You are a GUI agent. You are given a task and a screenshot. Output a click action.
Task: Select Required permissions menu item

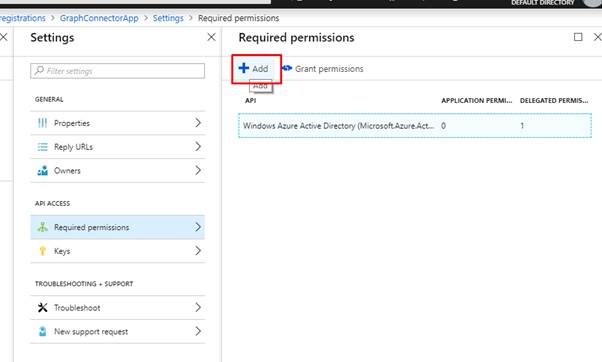pos(117,227)
